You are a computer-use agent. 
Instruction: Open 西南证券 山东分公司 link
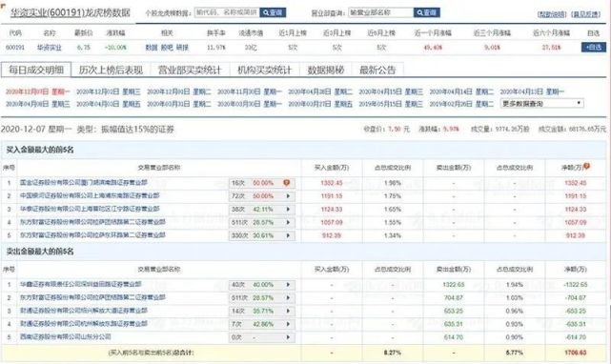[x=66, y=336]
